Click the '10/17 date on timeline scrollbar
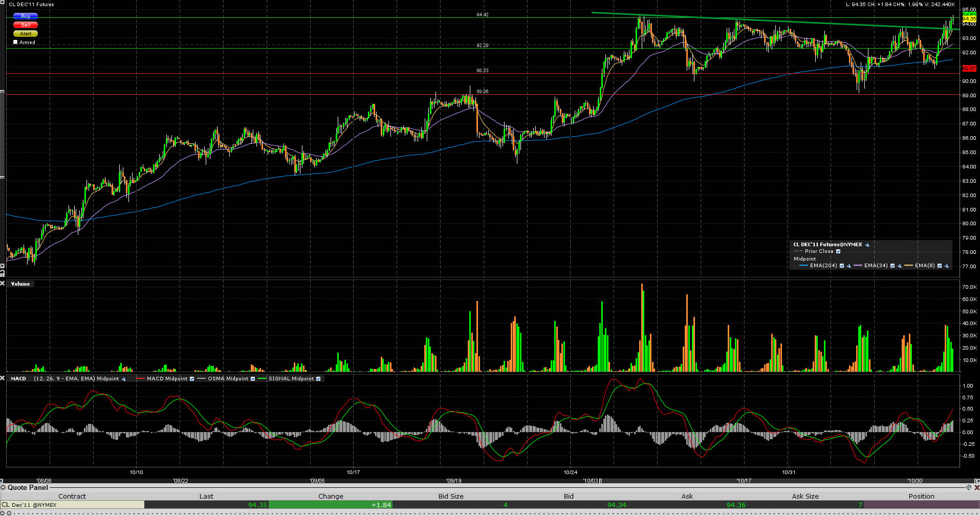 [744, 481]
